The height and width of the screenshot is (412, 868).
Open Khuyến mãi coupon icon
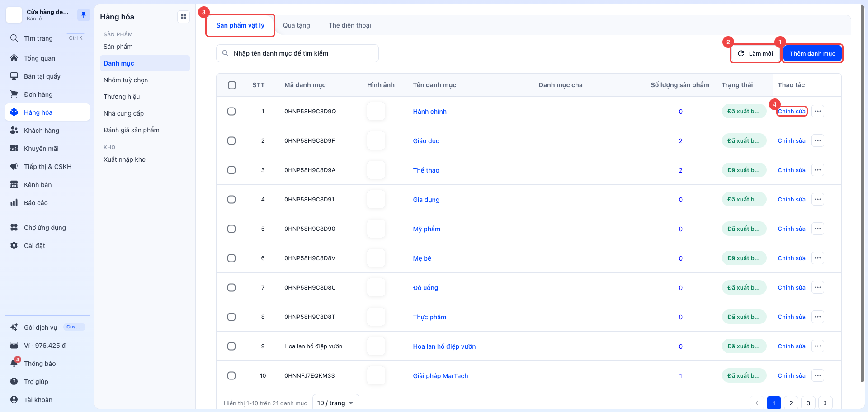[14, 148]
